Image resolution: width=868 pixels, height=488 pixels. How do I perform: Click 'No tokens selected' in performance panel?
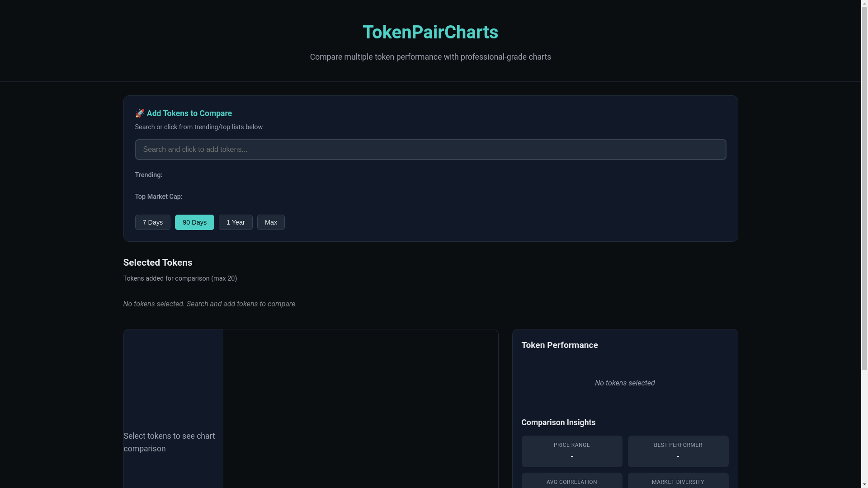[x=625, y=383]
